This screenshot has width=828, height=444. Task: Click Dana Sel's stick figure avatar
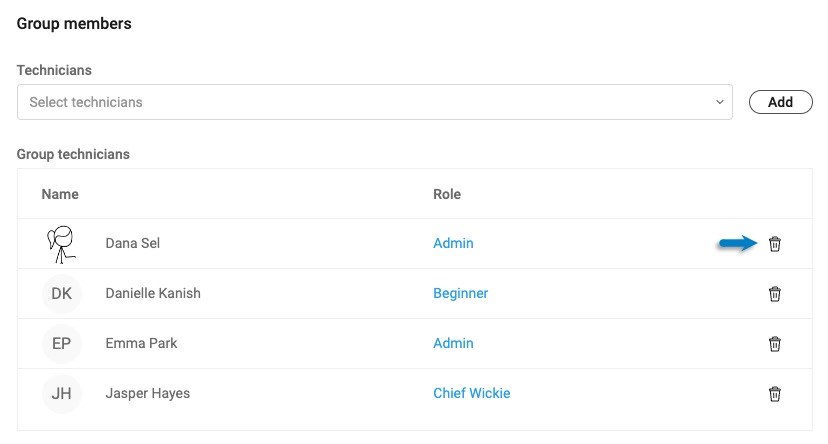tap(61, 244)
